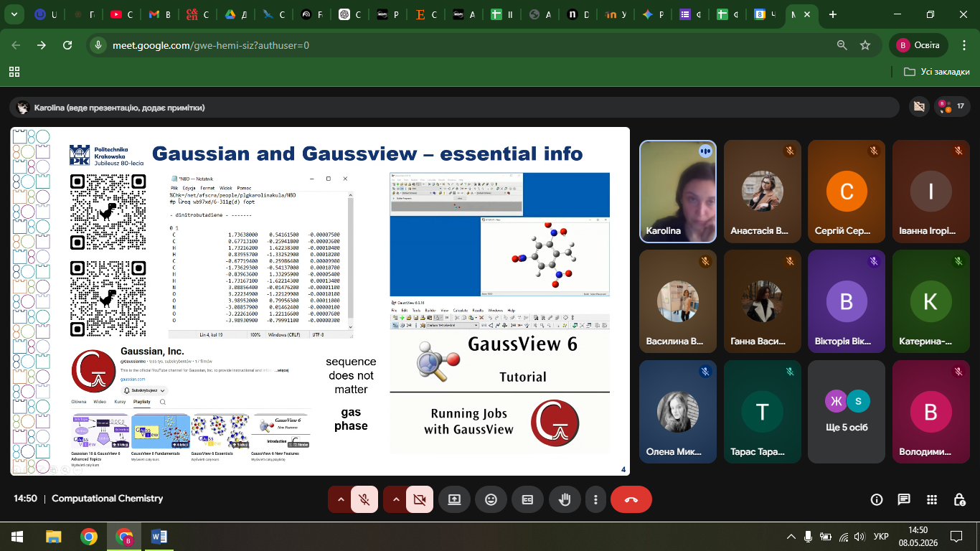Open the chat with everyone icon
Image resolution: width=980 pixels, height=551 pixels.
904,499
